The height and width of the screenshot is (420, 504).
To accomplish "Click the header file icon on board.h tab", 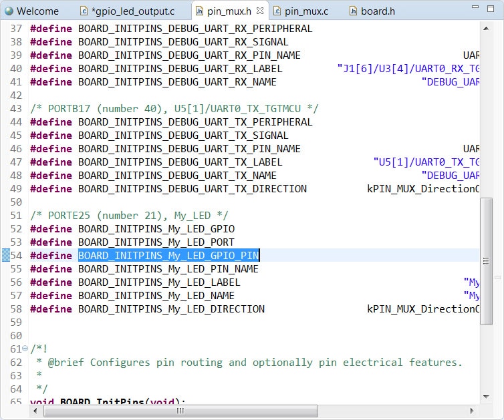I will pos(354,11).
